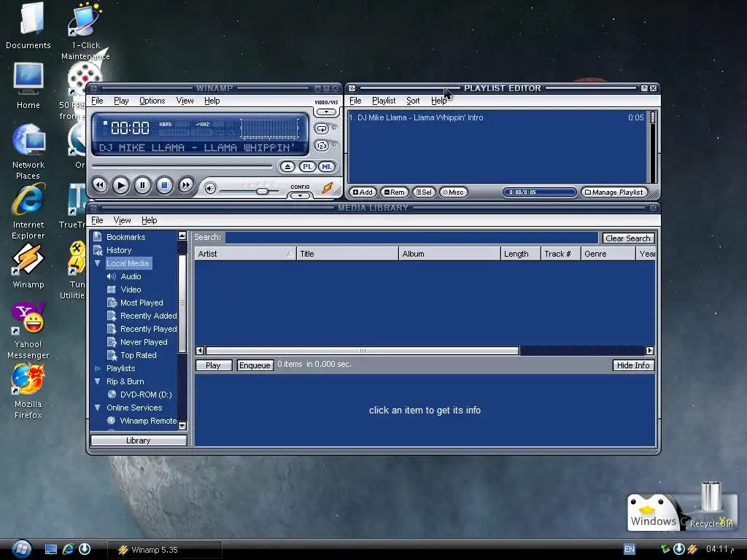Click the Manage Playlist button
The width and height of the screenshot is (747, 560).
pyautogui.click(x=614, y=192)
